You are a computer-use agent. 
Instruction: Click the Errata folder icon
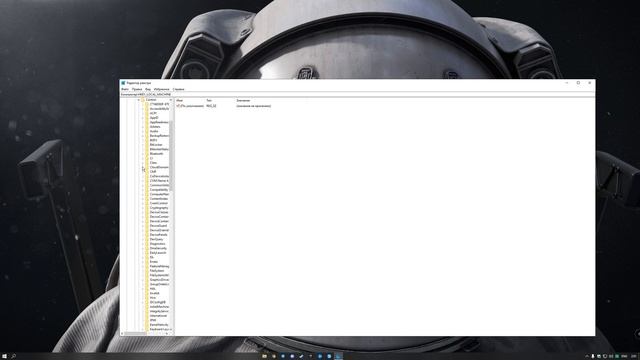point(147,262)
